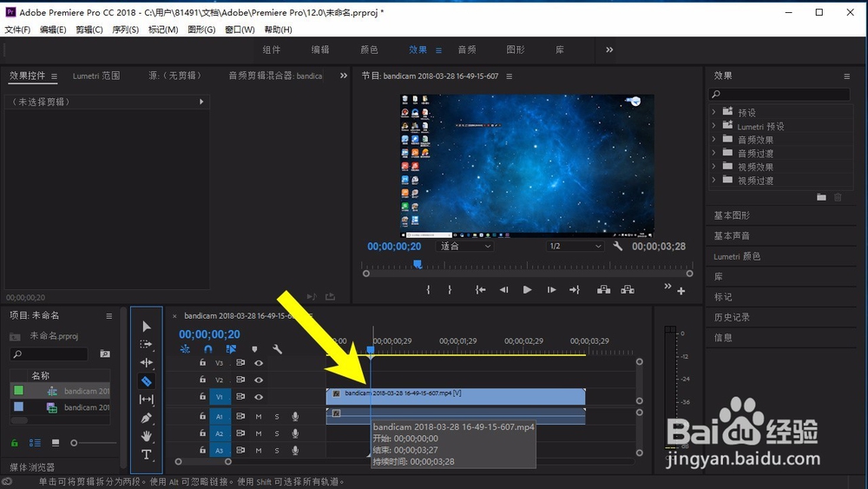The image size is (868, 489).
Task: Open the zoom level 适合 dropdown
Action: (x=465, y=247)
